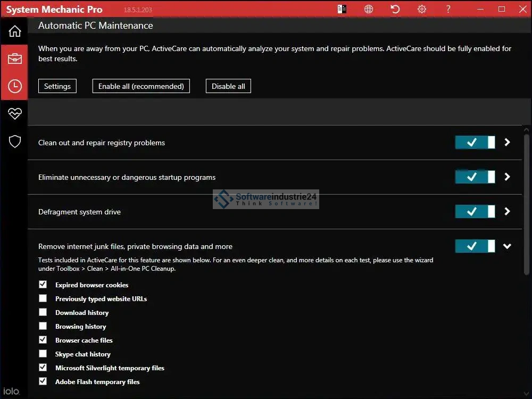Expand startup programs row chevron
532x399 pixels.
507,177
